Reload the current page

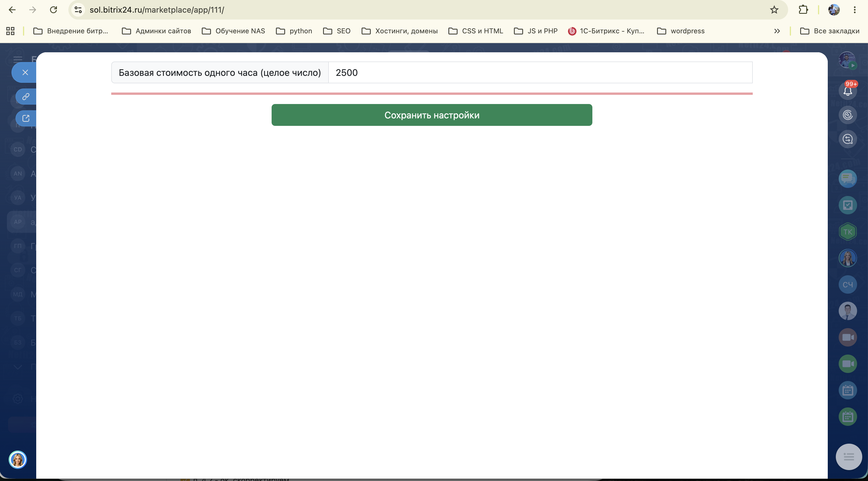(53, 10)
